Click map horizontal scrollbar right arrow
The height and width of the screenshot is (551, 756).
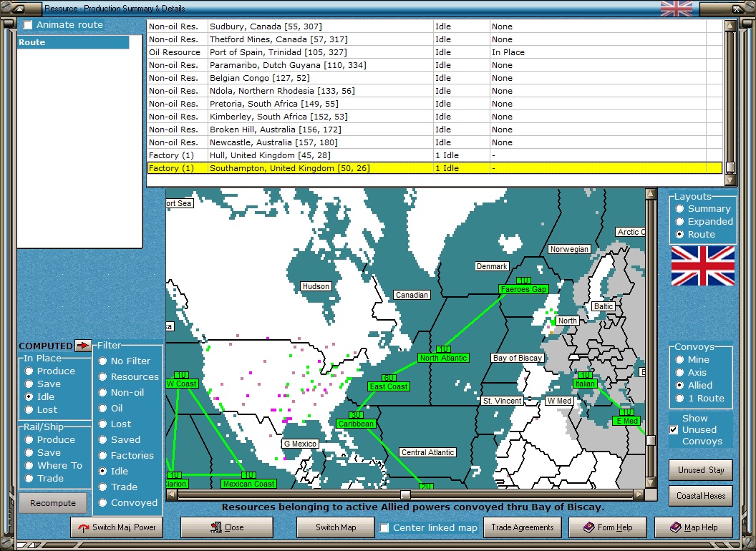639,494
